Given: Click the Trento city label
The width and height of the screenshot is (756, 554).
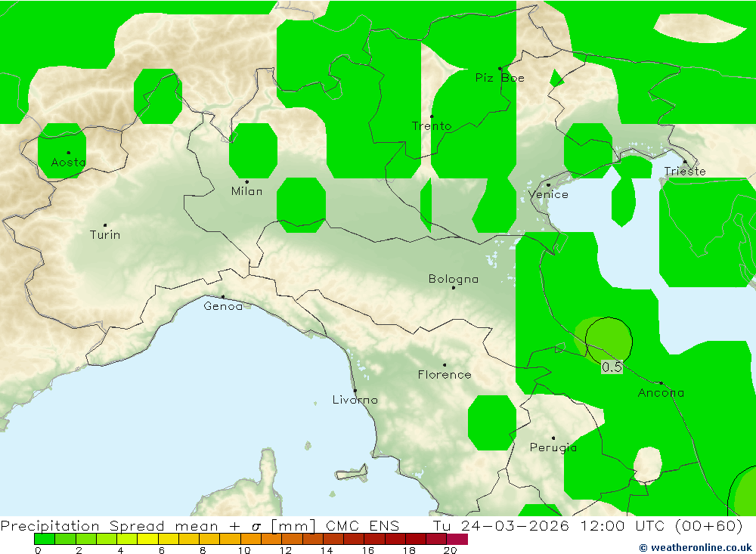Looking at the screenshot, I should (x=432, y=126).
